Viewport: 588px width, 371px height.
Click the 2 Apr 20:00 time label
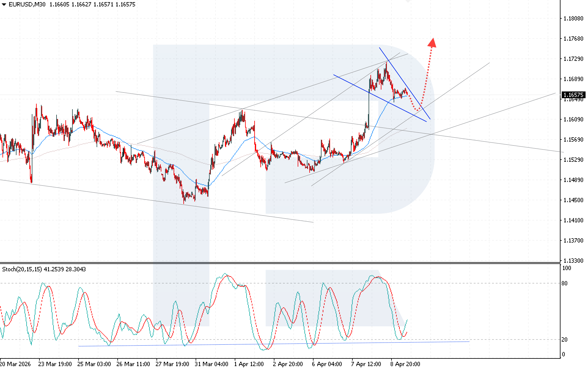(x=288, y=364)
